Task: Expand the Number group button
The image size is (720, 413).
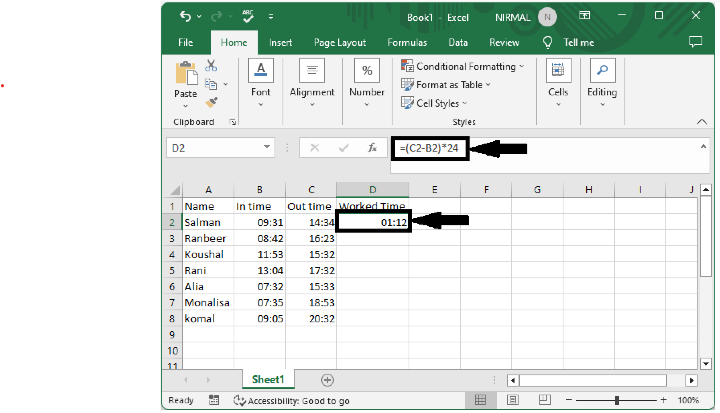Action: (x=366, y=83)
